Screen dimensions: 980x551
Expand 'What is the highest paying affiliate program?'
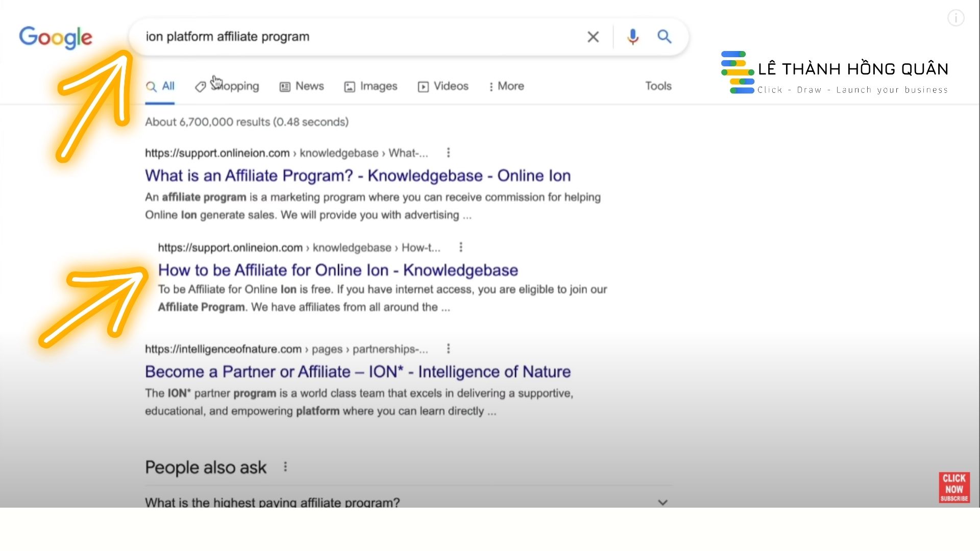pyautogui.click(x=663, y=502)
